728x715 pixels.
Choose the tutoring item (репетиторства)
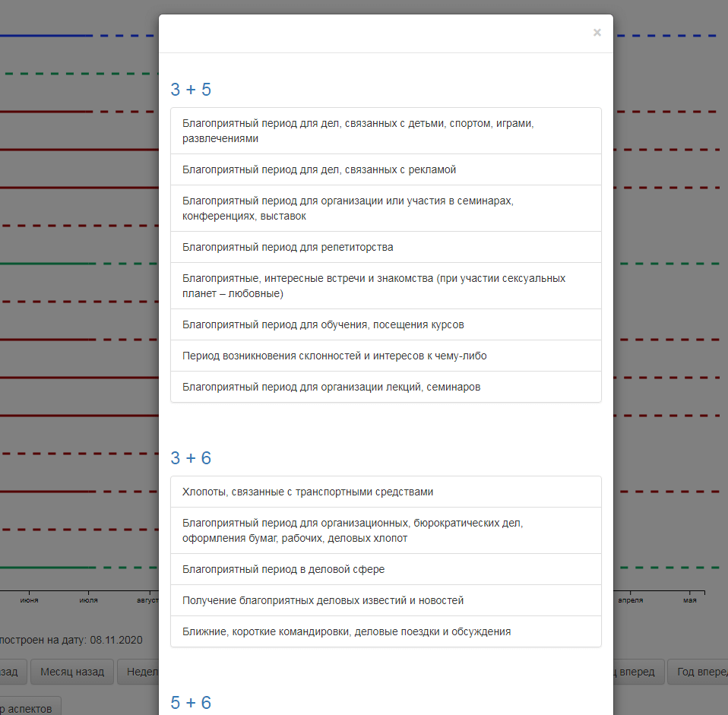point(385,247)
